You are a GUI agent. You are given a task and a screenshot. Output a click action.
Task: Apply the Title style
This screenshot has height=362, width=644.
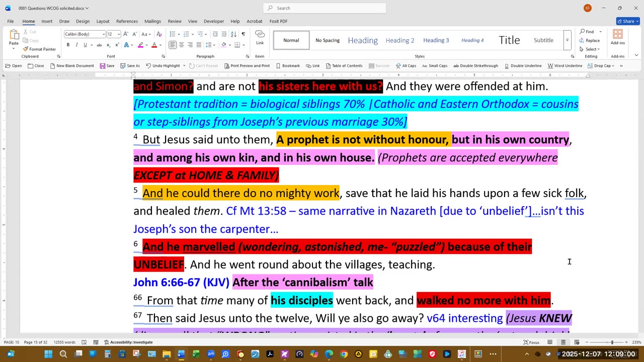click(509, 40)
